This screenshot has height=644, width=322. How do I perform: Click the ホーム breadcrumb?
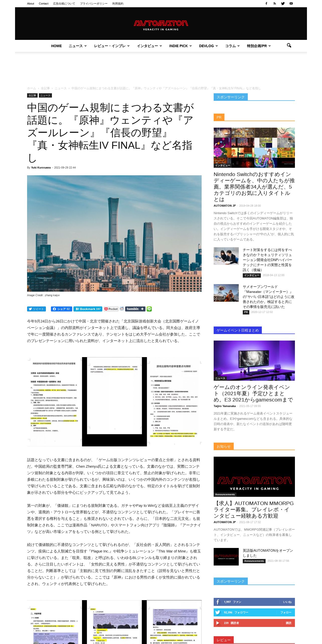pyautogui.click(x=32, y=88)
